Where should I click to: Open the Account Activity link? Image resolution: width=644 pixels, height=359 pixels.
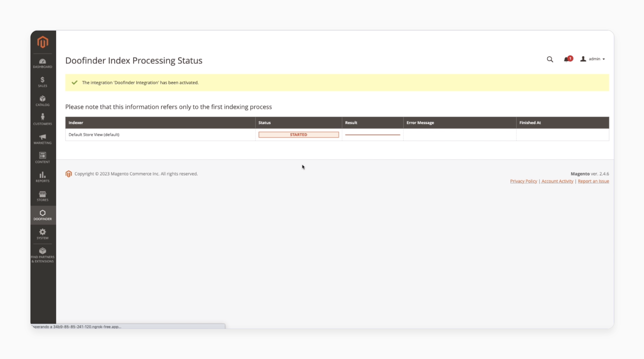(557, 181)
